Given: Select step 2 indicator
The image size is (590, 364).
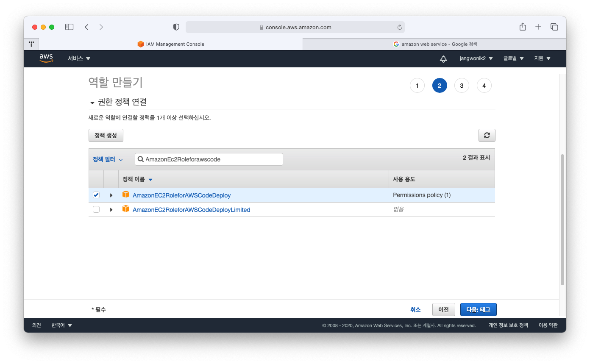Looking at the screenshot, I should coord(440,86).
